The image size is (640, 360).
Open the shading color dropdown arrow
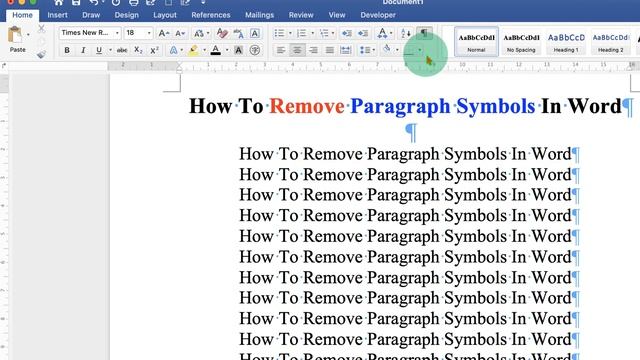397,50
